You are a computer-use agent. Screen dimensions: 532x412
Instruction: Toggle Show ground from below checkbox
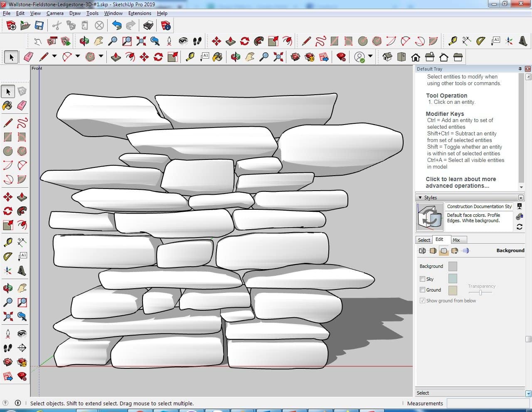(x=422, y=301)
